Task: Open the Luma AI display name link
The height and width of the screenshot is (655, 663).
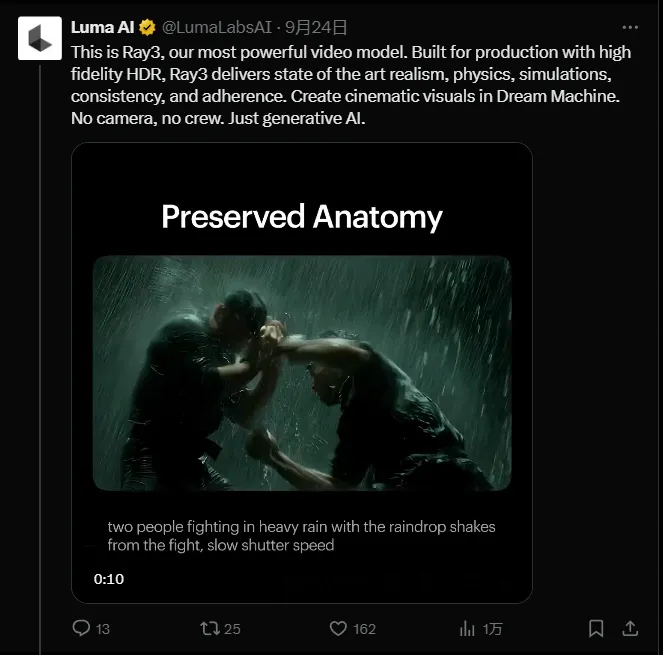Action: point(103,27)
